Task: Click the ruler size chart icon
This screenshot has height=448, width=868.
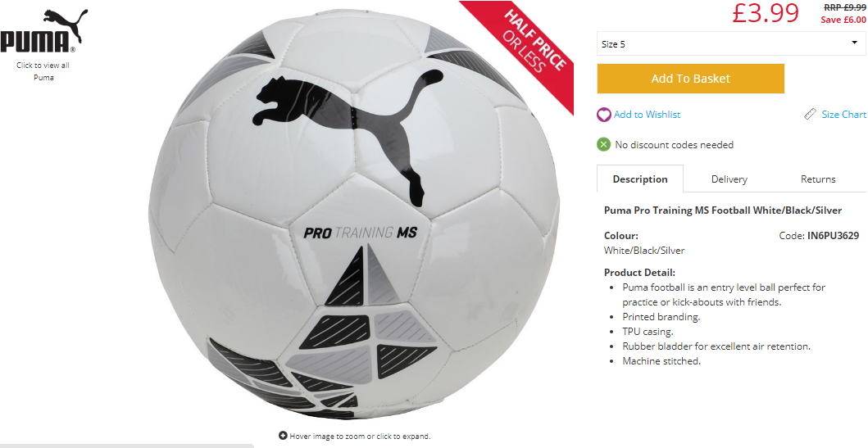Action: 811,115
